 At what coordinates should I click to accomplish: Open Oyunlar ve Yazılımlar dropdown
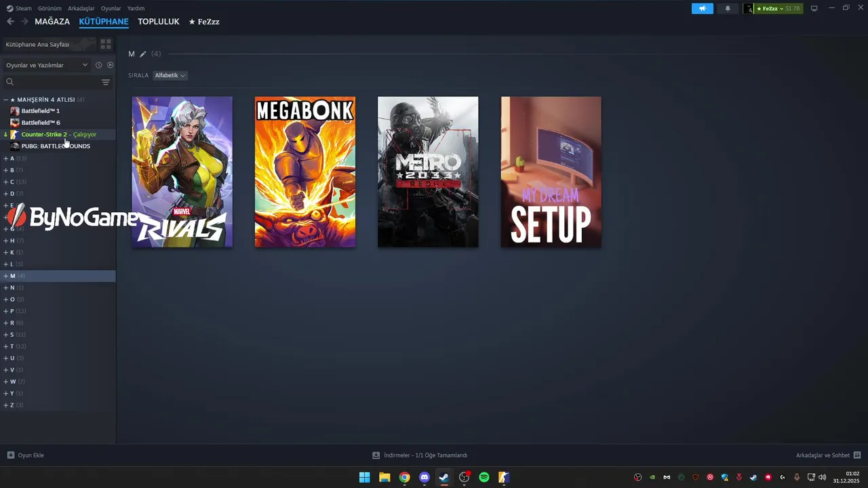(47, 65)
